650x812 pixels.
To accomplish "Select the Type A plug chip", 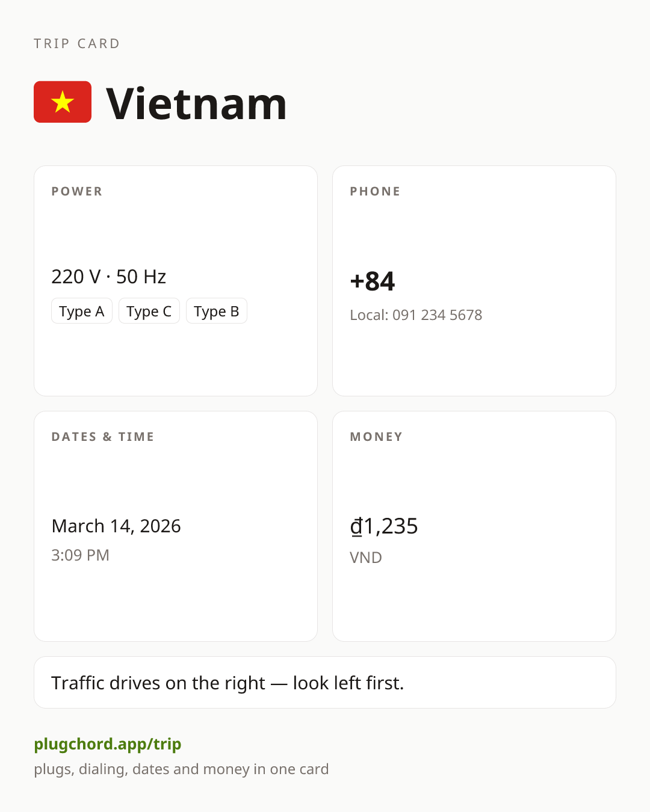I will [82, 311].
